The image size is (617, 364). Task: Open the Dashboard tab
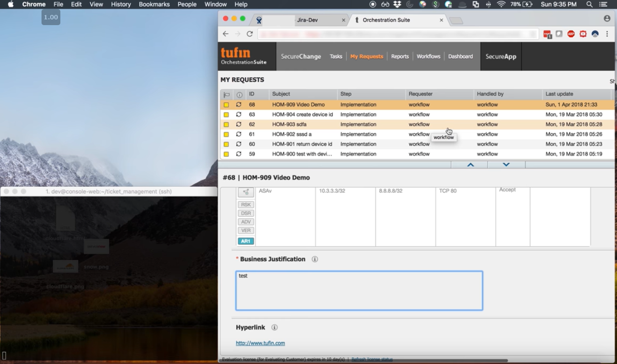pyautogui.click(x=461, y=56)
